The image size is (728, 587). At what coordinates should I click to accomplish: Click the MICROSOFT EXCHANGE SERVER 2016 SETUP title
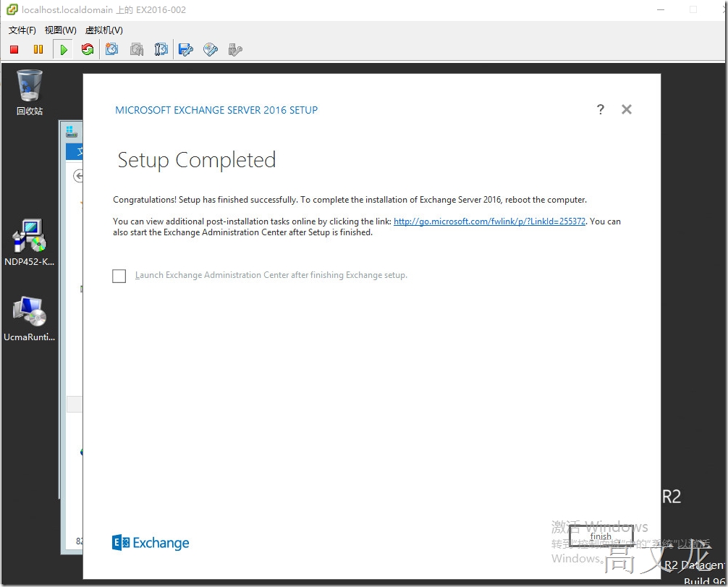point(216,110)
